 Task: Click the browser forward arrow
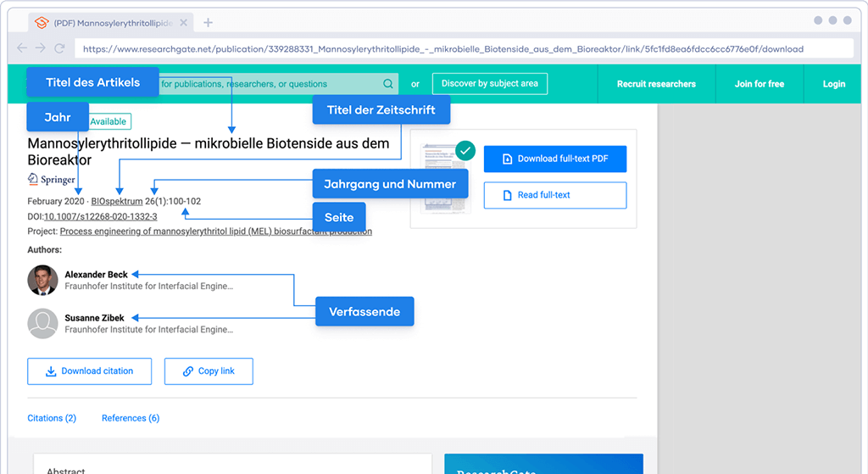pos(40,48)
